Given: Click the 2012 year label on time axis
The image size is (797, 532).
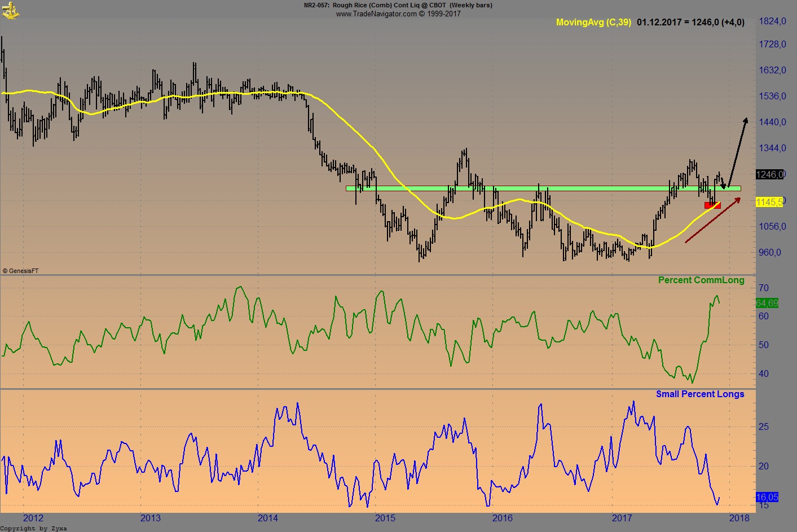Looking at the screenshot, I should coord(33,518).
